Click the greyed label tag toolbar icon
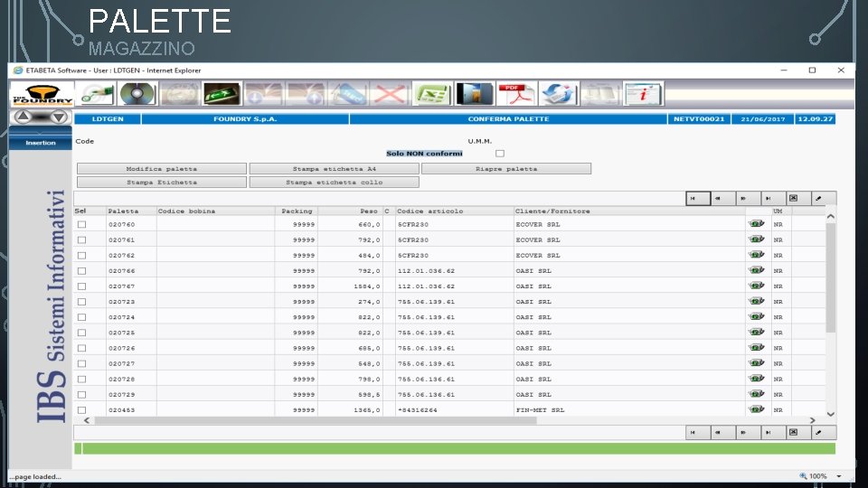 click(347, 94)
